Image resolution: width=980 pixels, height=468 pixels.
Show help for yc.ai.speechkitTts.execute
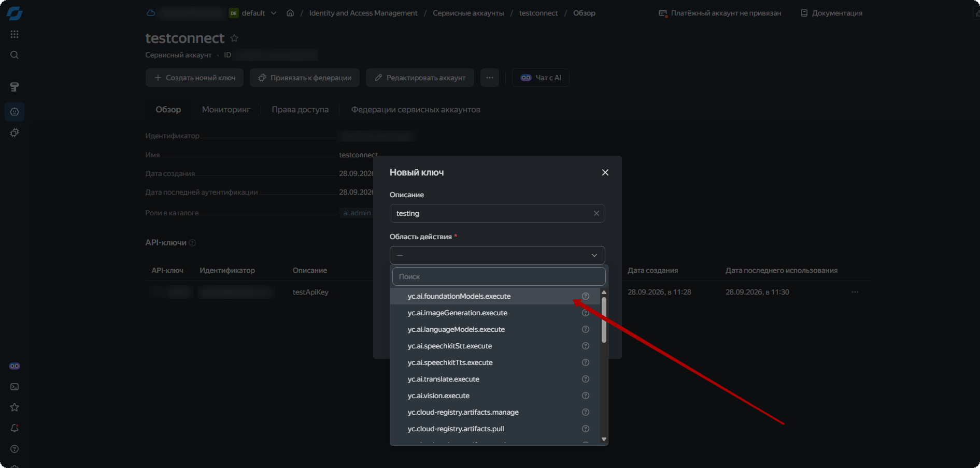(586, 362)
